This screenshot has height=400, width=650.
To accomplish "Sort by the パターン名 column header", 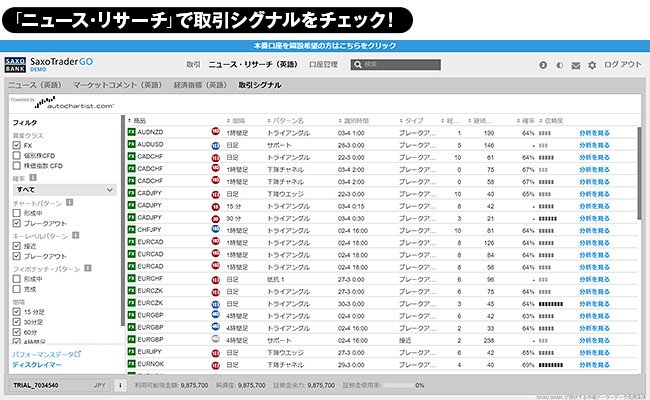I will coord(286,121).
